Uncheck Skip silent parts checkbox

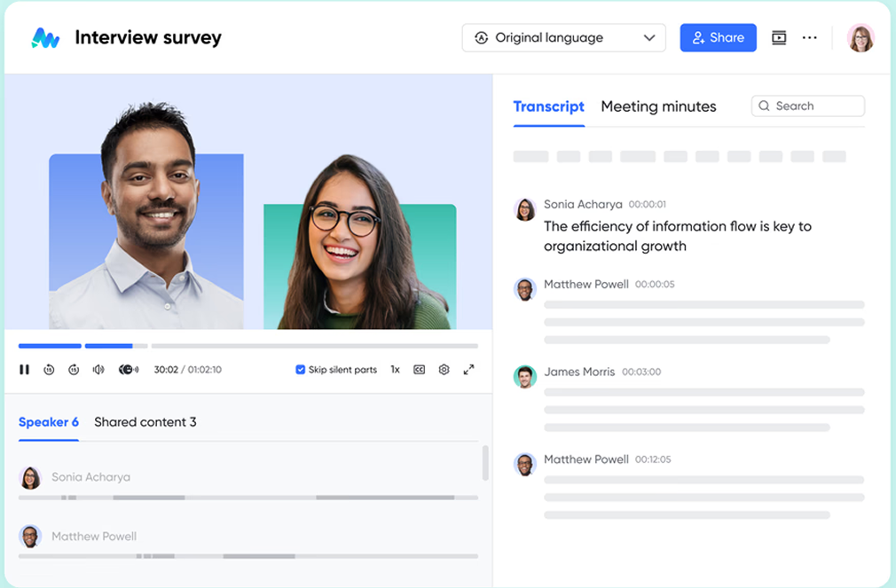301,370
